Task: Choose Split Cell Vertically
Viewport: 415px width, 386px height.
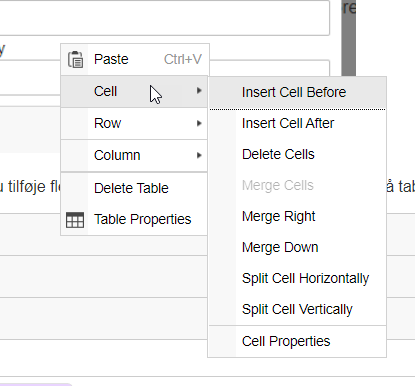Action: click(x=297, y=309)
